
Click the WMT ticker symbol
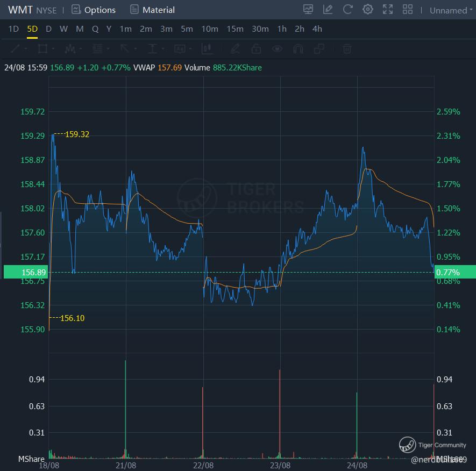coord(20,10)
